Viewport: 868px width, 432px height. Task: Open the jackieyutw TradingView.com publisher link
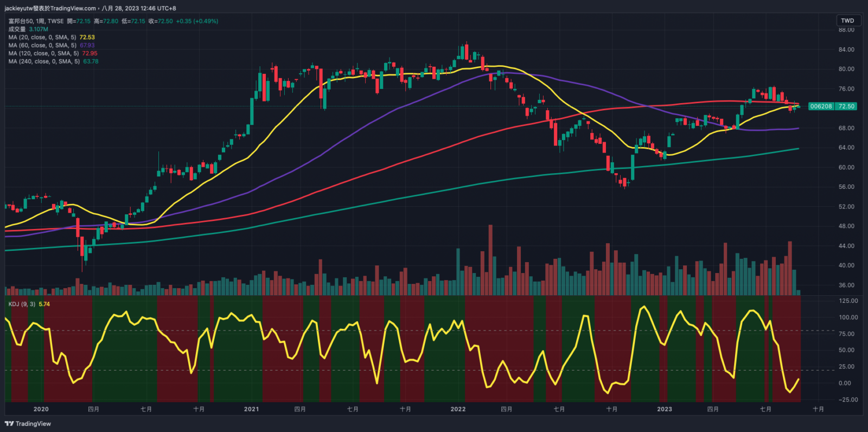point(50,8)
